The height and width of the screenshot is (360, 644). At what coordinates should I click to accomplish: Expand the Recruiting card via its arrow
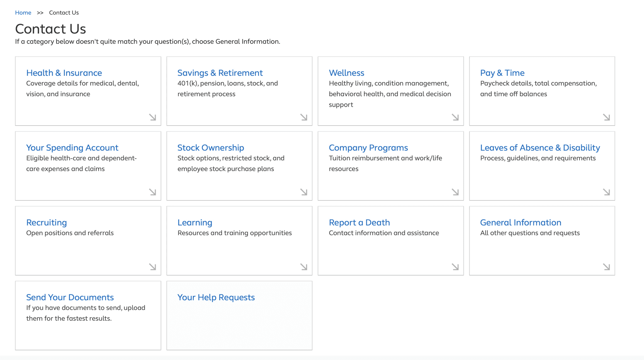coord(153,267)
